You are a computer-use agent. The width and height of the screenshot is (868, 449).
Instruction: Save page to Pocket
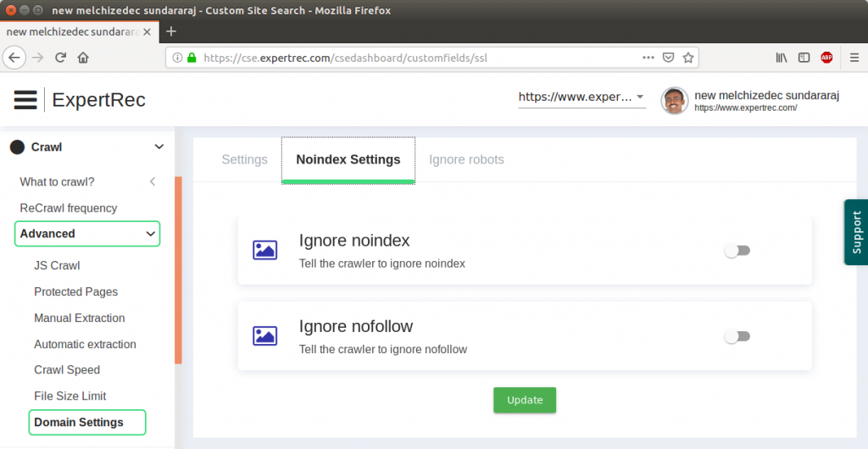(668, 58)
